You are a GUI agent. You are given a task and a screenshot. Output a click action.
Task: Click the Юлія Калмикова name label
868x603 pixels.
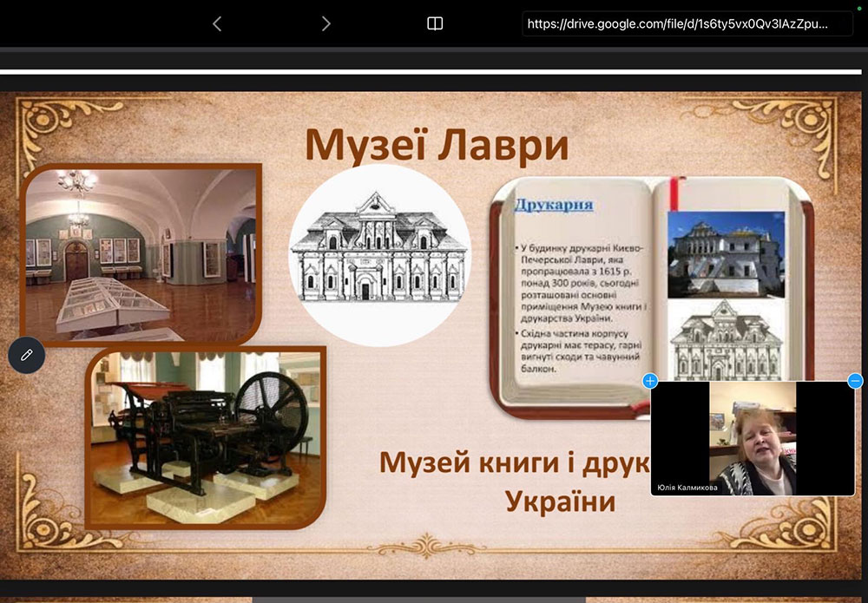coord(687,488)
